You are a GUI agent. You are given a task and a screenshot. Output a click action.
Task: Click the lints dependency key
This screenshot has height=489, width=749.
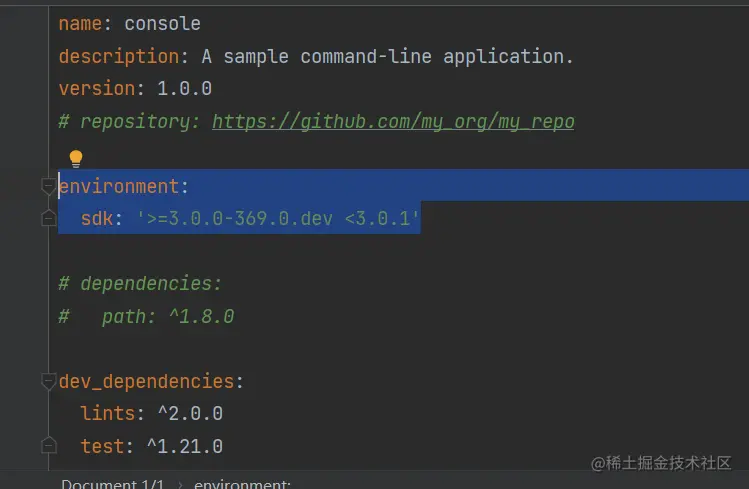[x=107, y=413]
